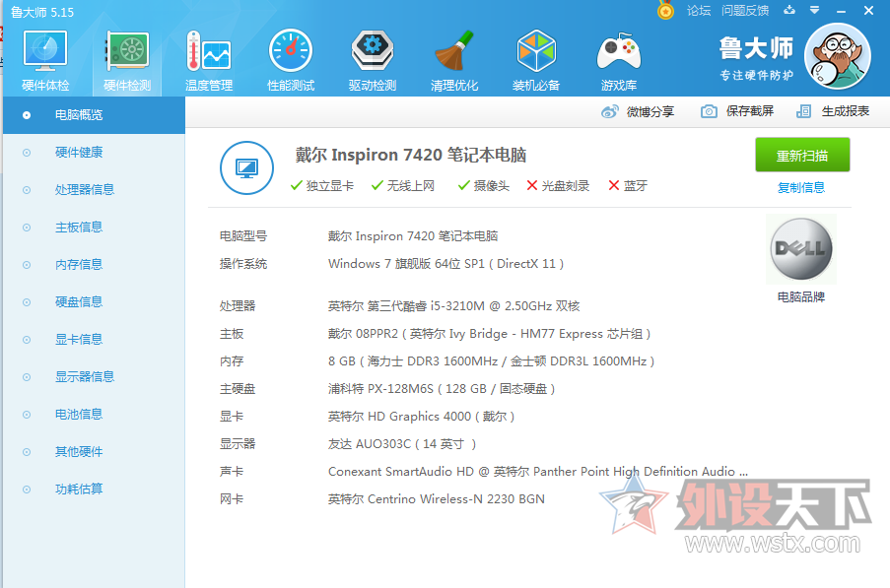The height and width of the screenshot is (588, 890).
Task: Click the Dell brand logo thumbnail
Action: point(801,249)
